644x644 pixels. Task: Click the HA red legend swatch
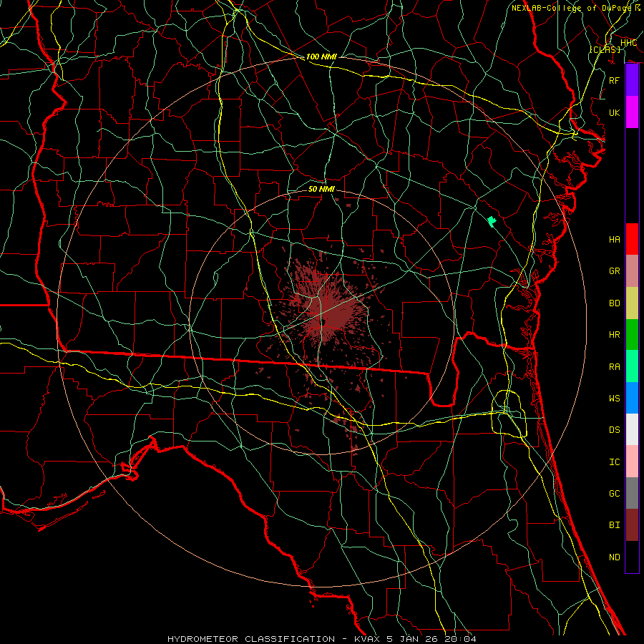point(632,239)
